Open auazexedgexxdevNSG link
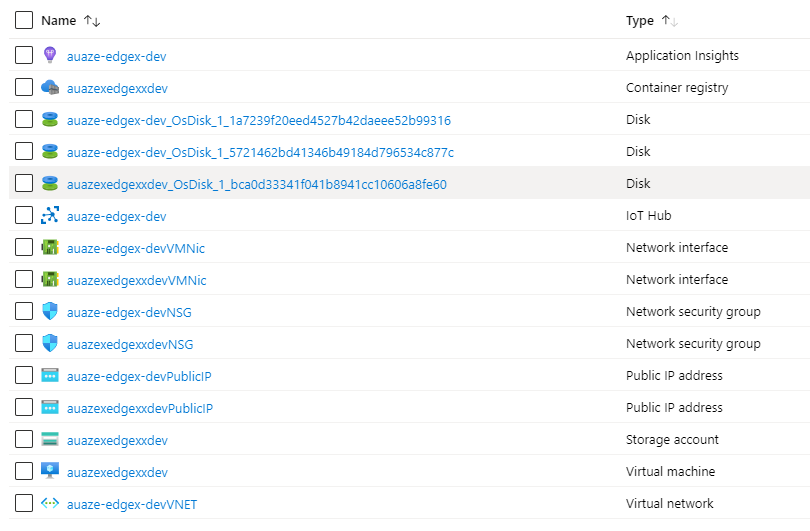This screenshot has width=810, height=531. click(130, 345)
